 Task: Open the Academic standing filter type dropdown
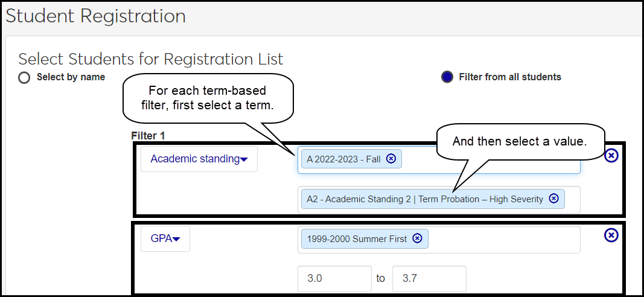click(199, 159)
